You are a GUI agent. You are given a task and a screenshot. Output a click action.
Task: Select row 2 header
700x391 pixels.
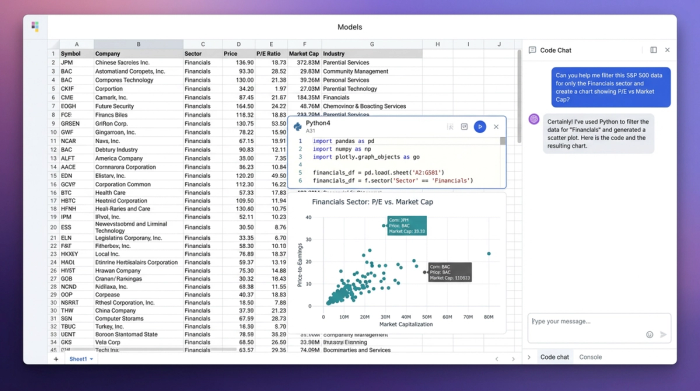(54, 62)
